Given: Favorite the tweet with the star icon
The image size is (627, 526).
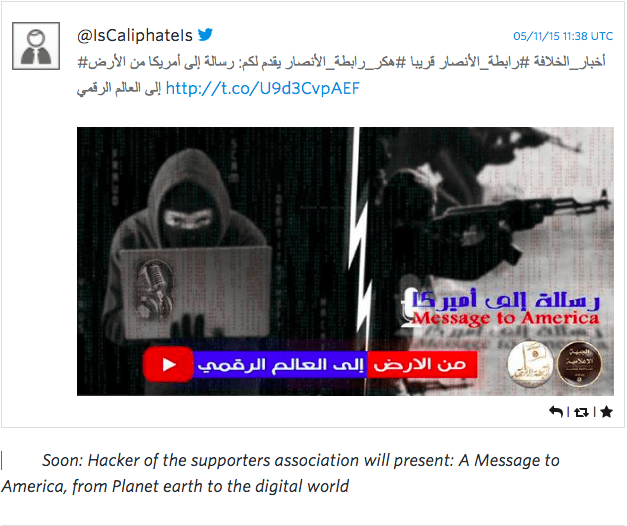Looking at the screenshot, I should coord(606,411).
